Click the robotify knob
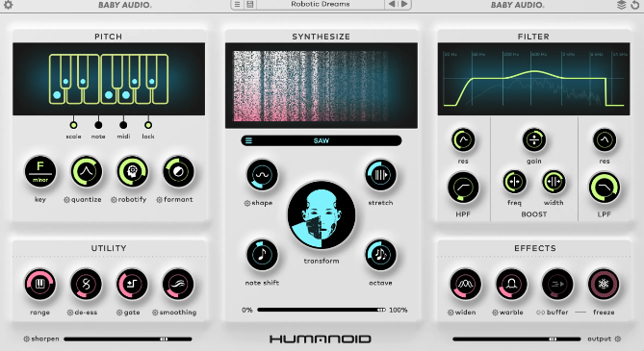The height and width of the screenshot is (351, 644). [x=132, y=171]
